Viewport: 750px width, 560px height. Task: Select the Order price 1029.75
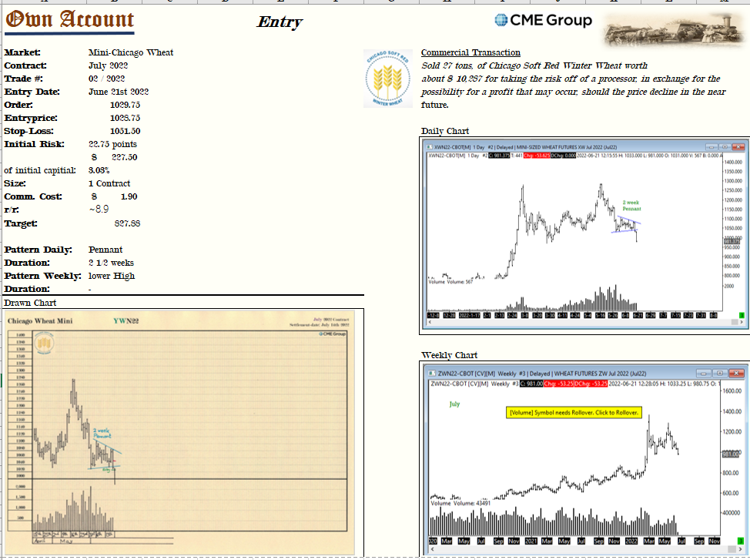pyautogui.click(x=125, y=105)
